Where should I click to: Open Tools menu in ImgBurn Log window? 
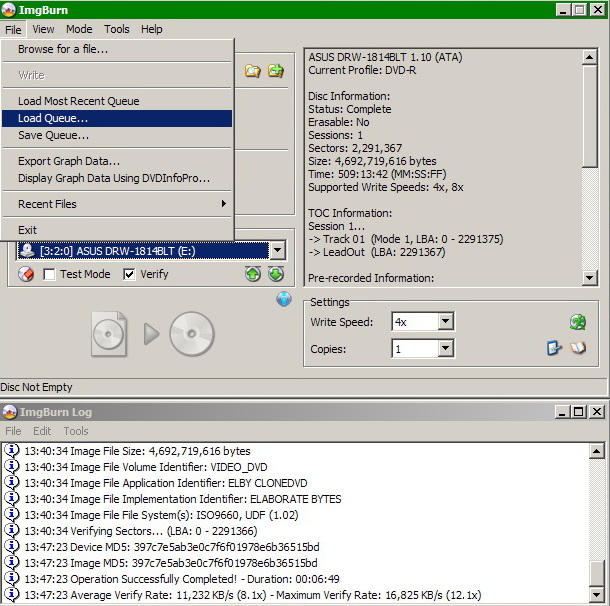(x=76, y=431)
